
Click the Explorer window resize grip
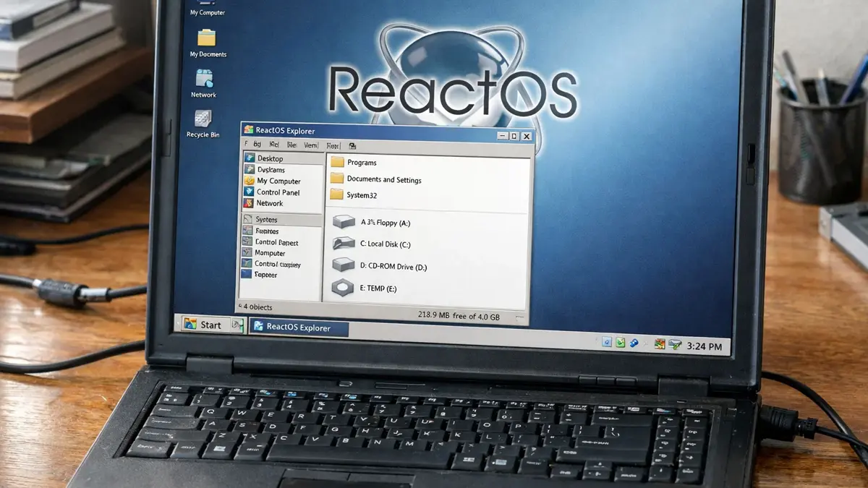[520, 317]
